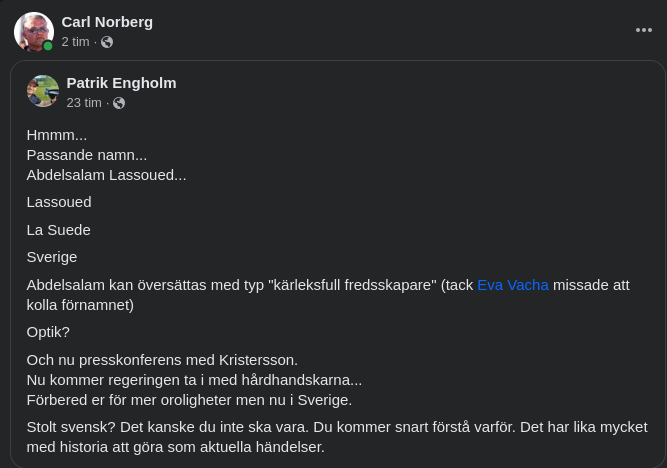The image size is (667, 468).
Task: Click the "Abdelsalam Lassoued..." text line
Action: point(106,174)
